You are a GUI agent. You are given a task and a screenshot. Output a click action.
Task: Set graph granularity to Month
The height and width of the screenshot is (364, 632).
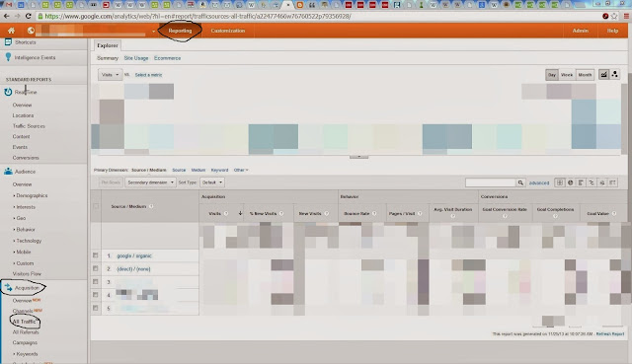(585, 75)
